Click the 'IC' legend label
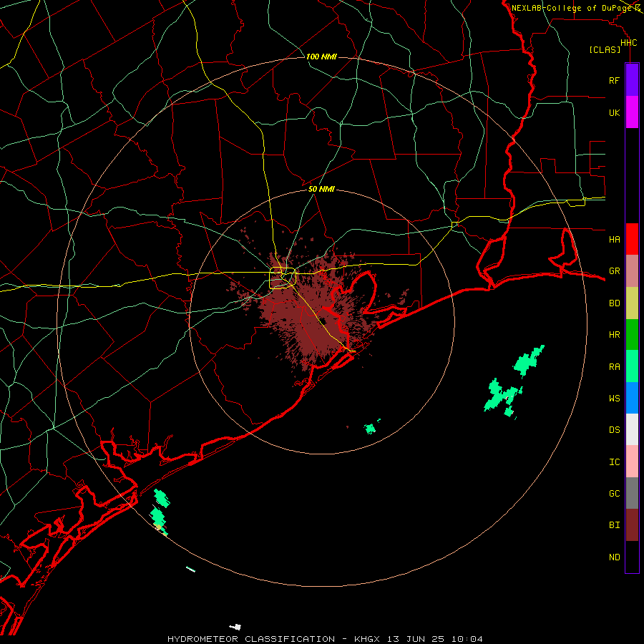This screenshot has width=644, height=644. [615, 462]
